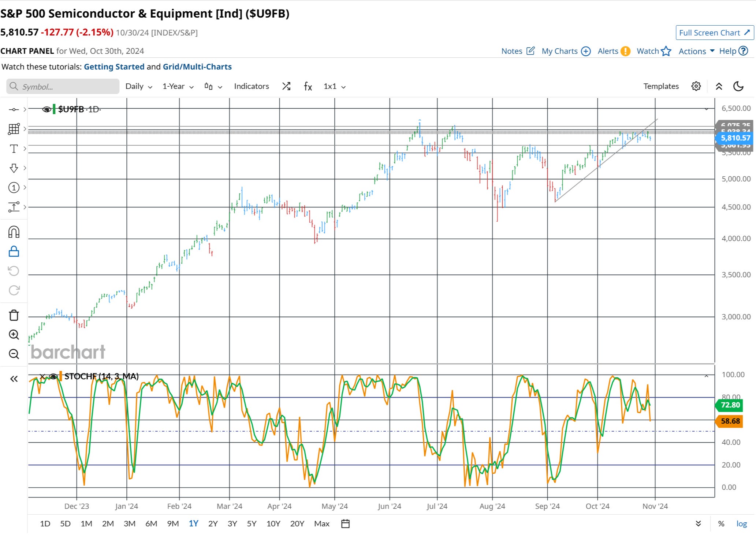Open the line drawing tools

[14, 109]
